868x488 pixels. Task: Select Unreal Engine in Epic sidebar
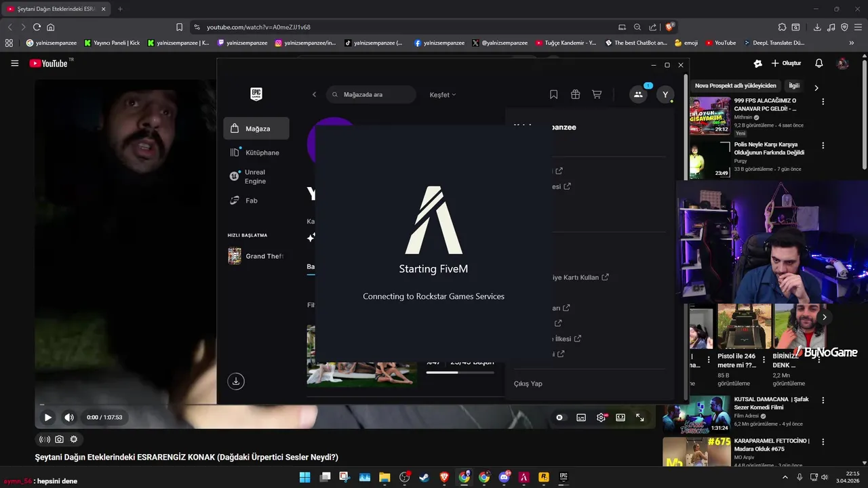click(x=255, y=177)
